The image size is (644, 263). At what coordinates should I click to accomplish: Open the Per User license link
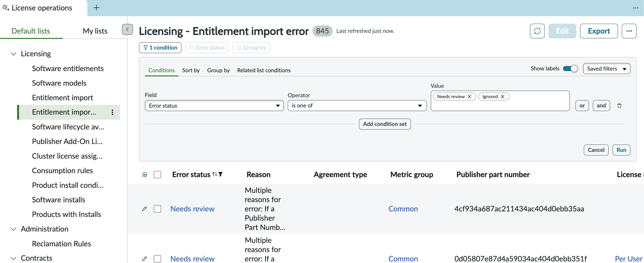pos(628,259)
